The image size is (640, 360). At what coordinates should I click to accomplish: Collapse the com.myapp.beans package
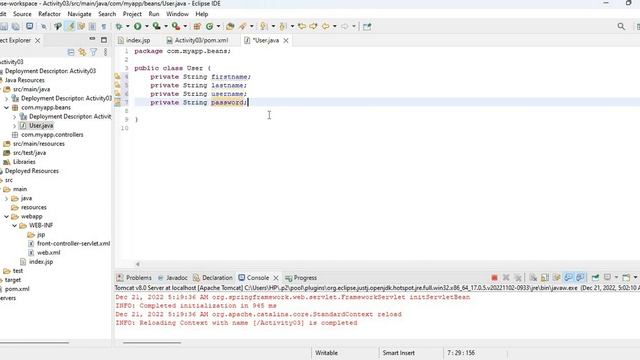7,107
